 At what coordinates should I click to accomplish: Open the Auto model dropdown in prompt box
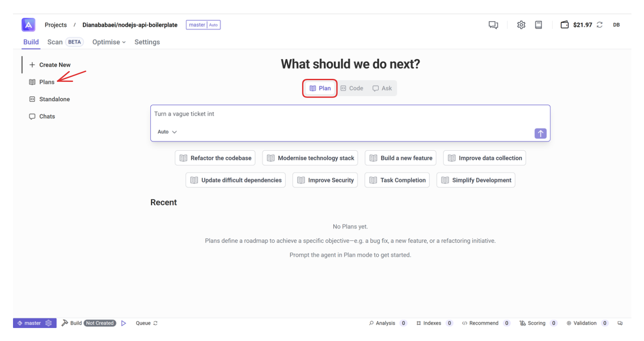tap(167, 132)
